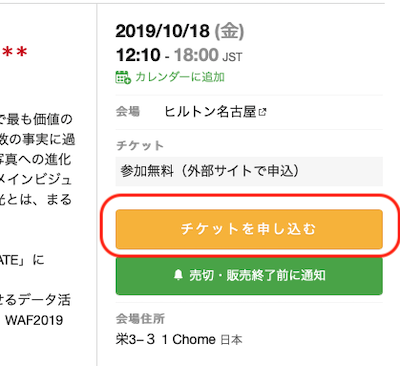400x366 pixels.
Task: Select the 参加無料（外部サイトで申込）ticket row
Action: pyautogui.click(x=249, y=171)
